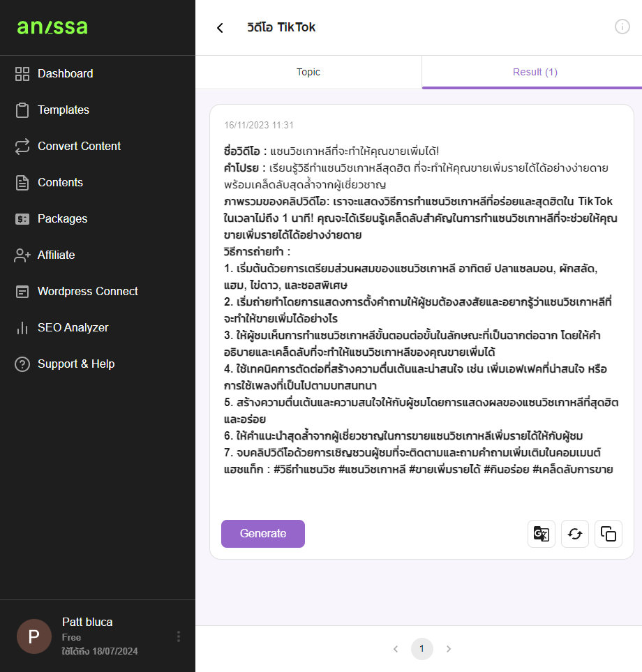Click the Convert Content loop icon
This screenshot has width=642, height=672.
[x=22, y=146]
